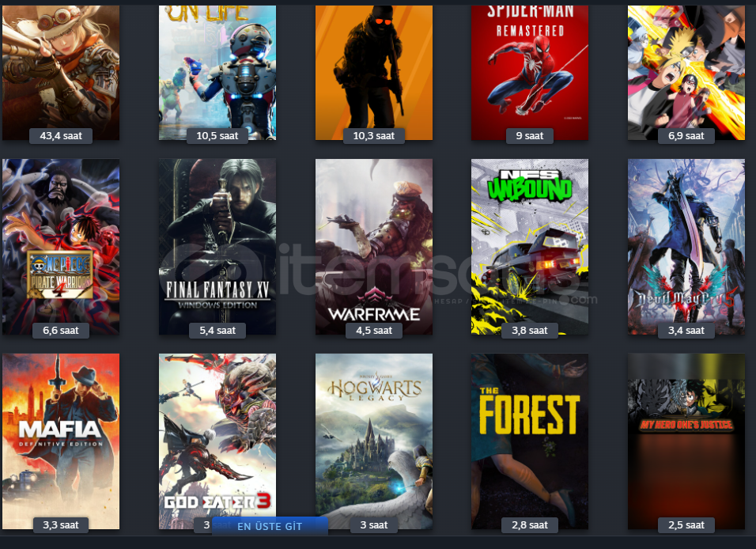Click the 2,5 saat playtime label
This screenshot has height=549, width=756.
point(686,525)
